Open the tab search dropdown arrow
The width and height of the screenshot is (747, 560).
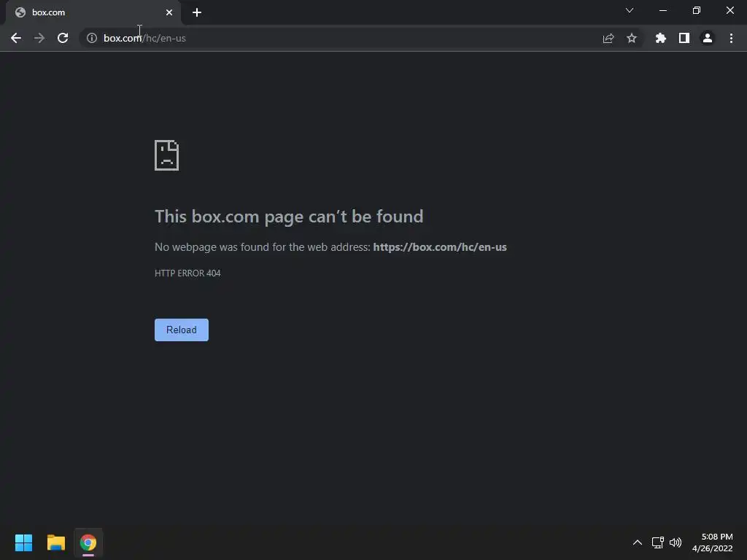point(629,10)
